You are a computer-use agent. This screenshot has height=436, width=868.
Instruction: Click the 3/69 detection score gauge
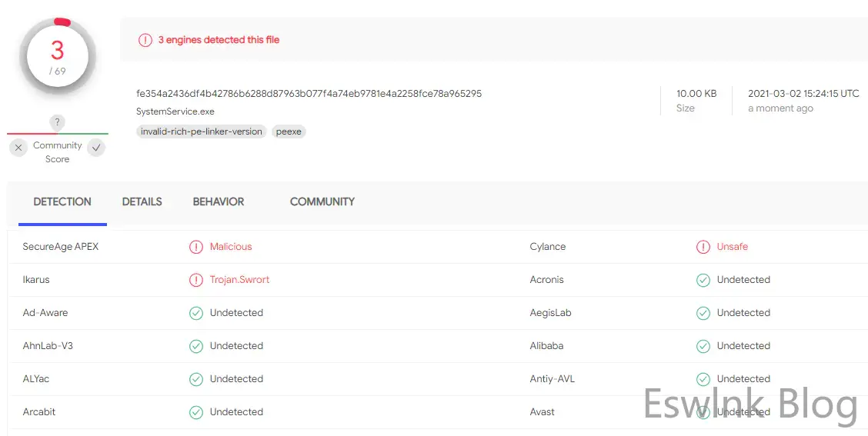click(58, 58)
